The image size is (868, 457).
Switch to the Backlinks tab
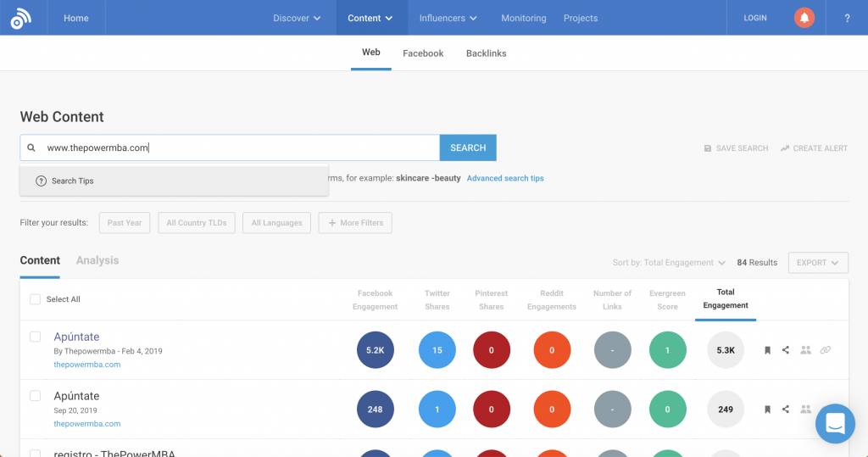point(486,53)
